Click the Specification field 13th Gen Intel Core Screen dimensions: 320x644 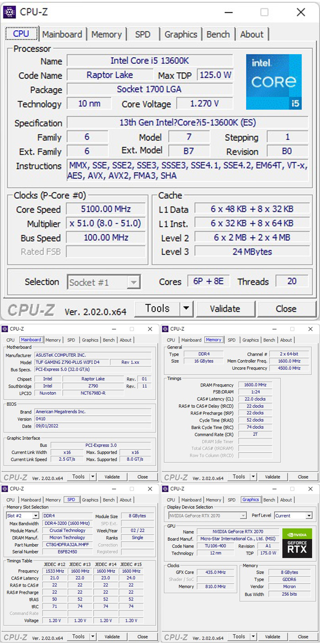tap(188, 122)
